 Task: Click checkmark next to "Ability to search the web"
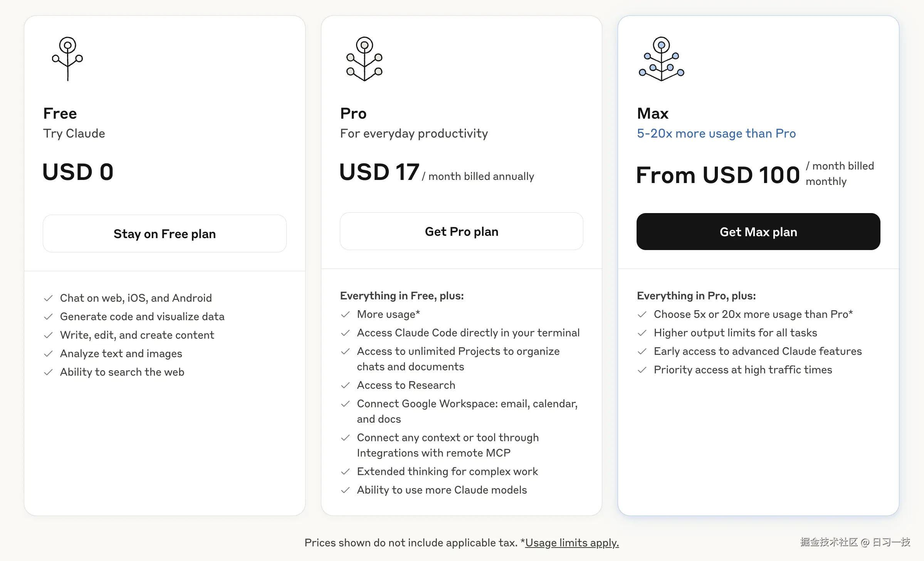click(x=49, y=372)
